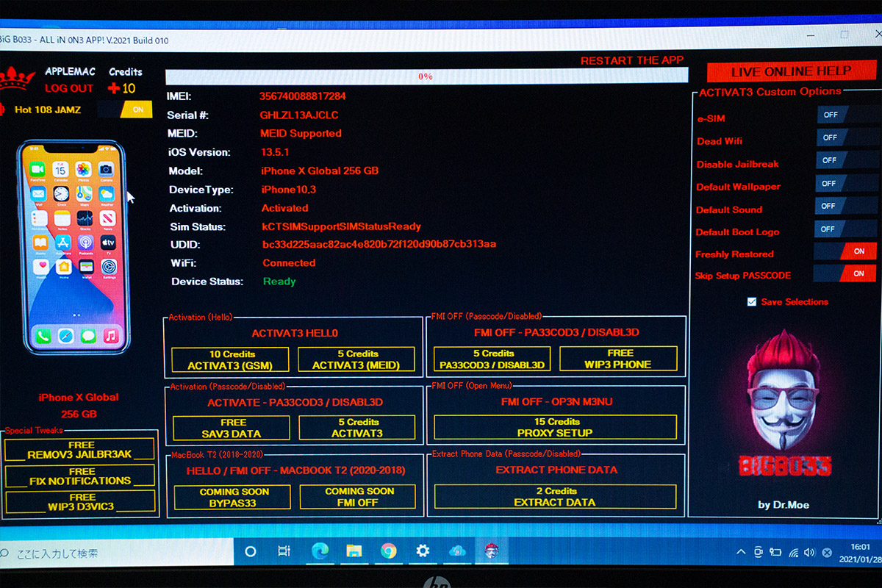This screenshot has width=882, height=588.
Task: Open File Explorer from the taskbar
Action: click(354, 551)
